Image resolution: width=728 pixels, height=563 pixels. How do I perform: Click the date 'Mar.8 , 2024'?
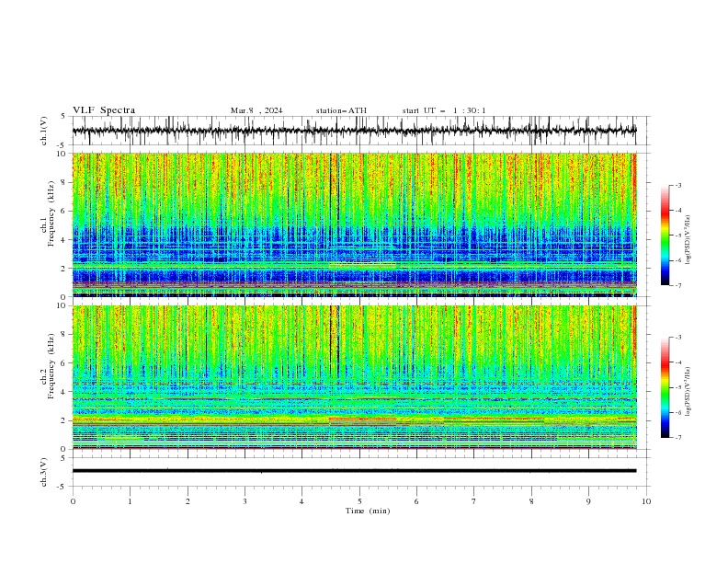point(256,110)
